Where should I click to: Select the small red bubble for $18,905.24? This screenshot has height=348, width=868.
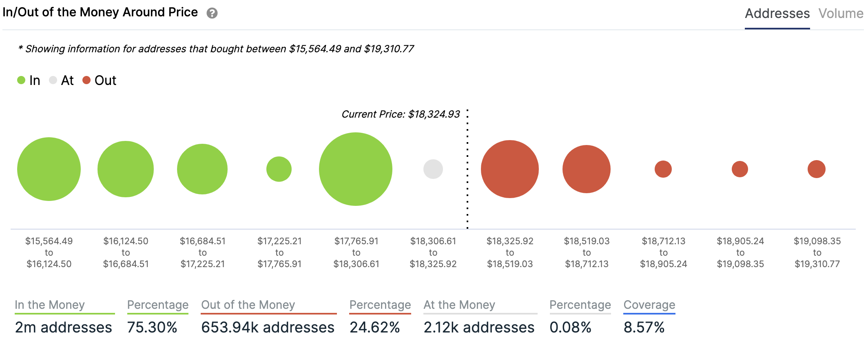(740, 169)
